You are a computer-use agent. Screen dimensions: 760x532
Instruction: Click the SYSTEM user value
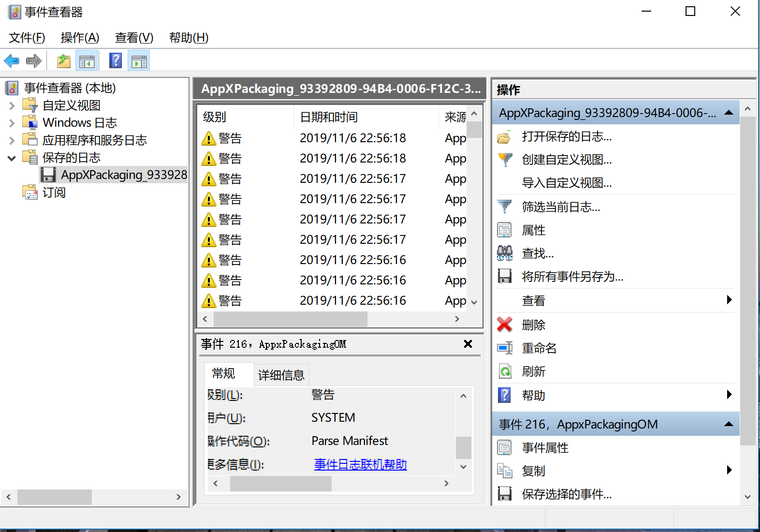click(x=333, y=417)
